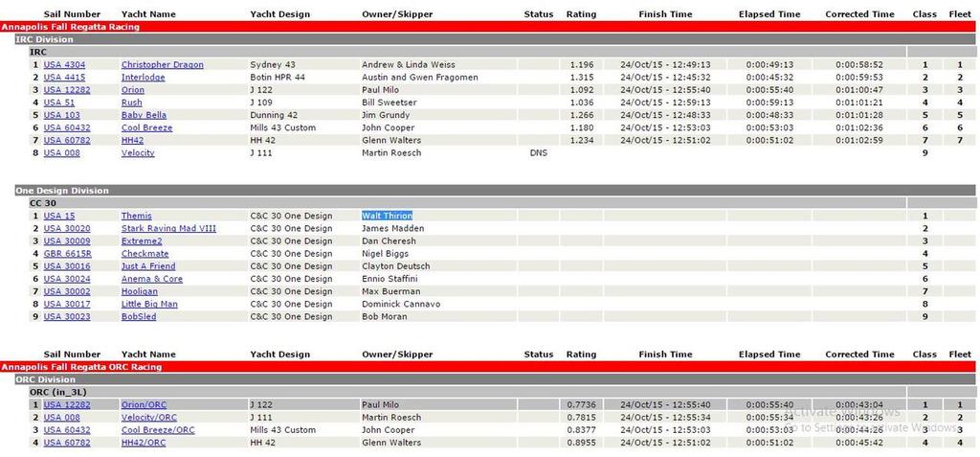The image size is (980, 457).
Task: Open the Checkmate yacht link
Action: tap(145, 254)
